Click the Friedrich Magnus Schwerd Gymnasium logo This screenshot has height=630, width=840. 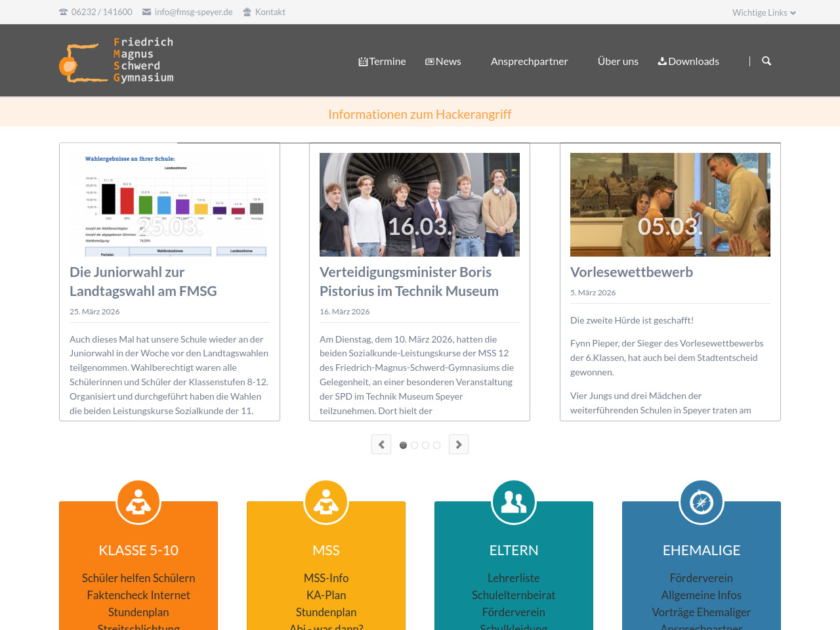click(117, 60)
